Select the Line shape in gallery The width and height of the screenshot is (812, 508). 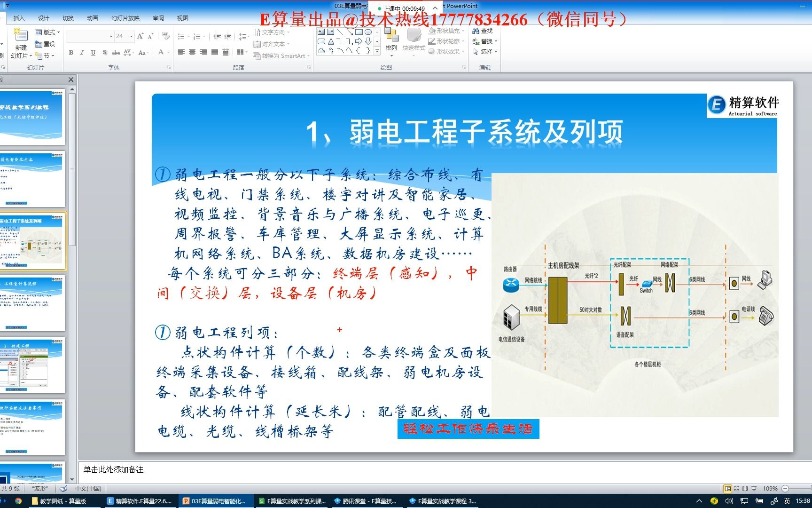click(x=340, y=32)
